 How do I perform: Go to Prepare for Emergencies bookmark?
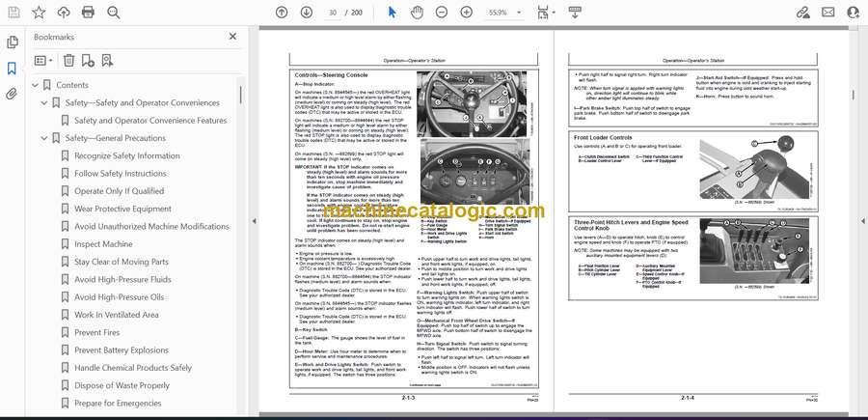[x=118, y=404]
